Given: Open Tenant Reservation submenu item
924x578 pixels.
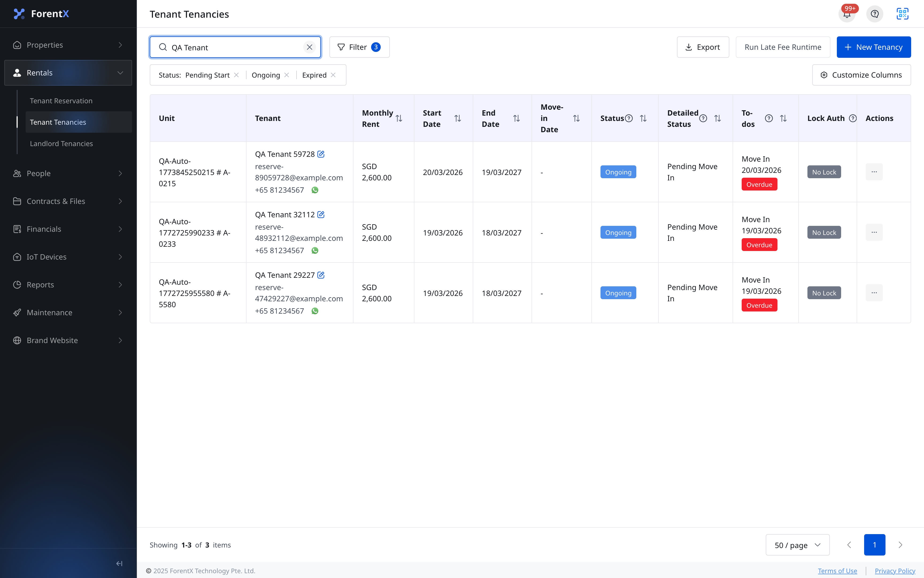Looking at the screenshot, I should [79, 101].
